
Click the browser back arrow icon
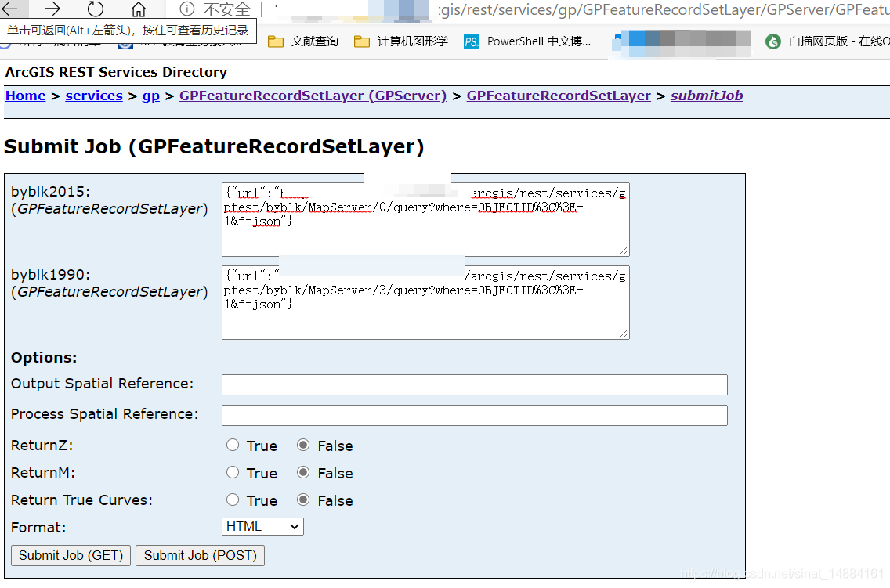click(x=10, y=8)
